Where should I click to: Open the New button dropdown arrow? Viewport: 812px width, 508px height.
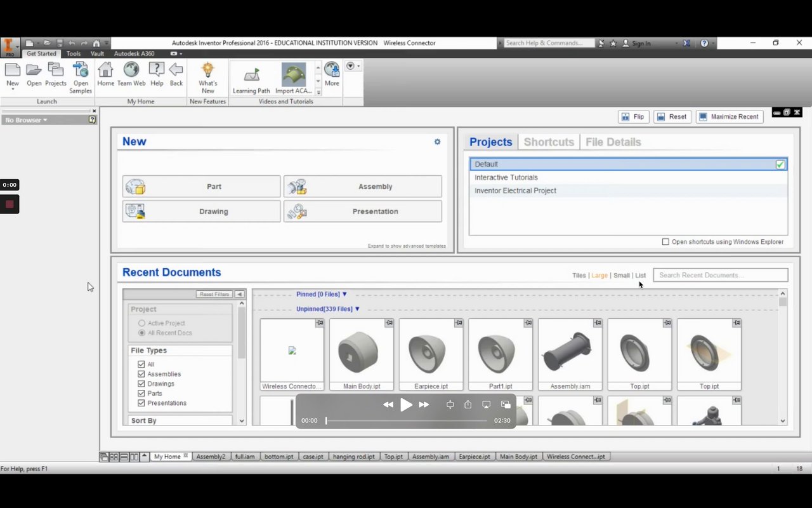pyautogui.click(x=13, y=90)
